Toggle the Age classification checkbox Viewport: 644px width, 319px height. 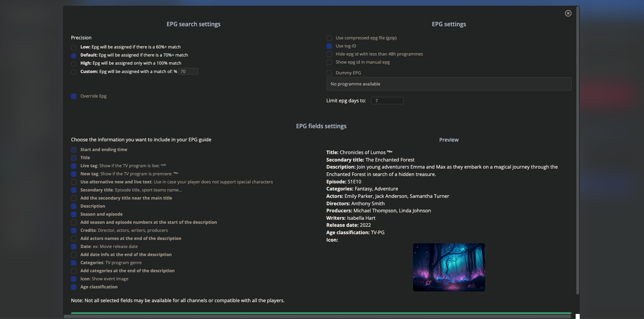(74, 287)
